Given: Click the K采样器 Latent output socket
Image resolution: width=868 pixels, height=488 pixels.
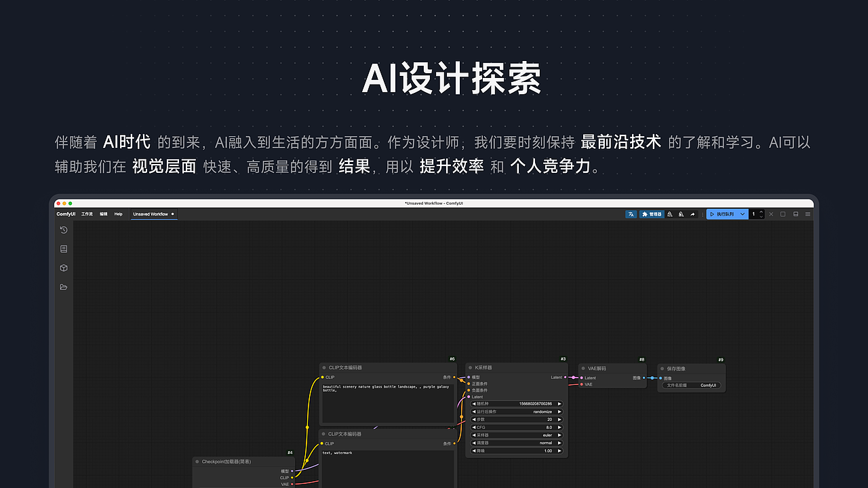Looking at the screenshot, I should (565, 377).
